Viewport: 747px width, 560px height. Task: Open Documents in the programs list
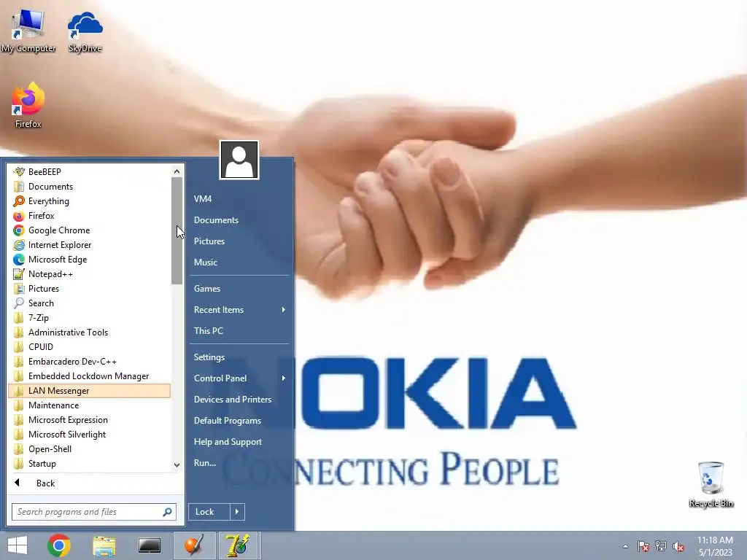89,186
